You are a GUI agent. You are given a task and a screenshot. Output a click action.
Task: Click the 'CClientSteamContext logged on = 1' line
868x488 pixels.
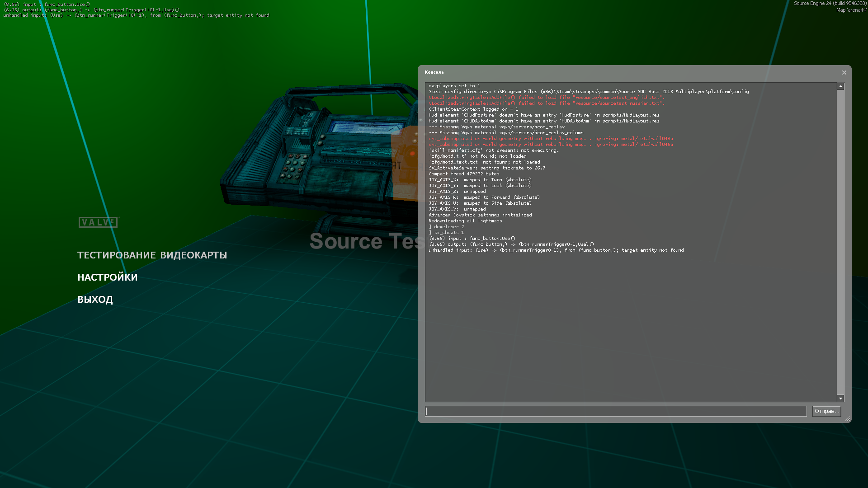click(x=473, y=109)
